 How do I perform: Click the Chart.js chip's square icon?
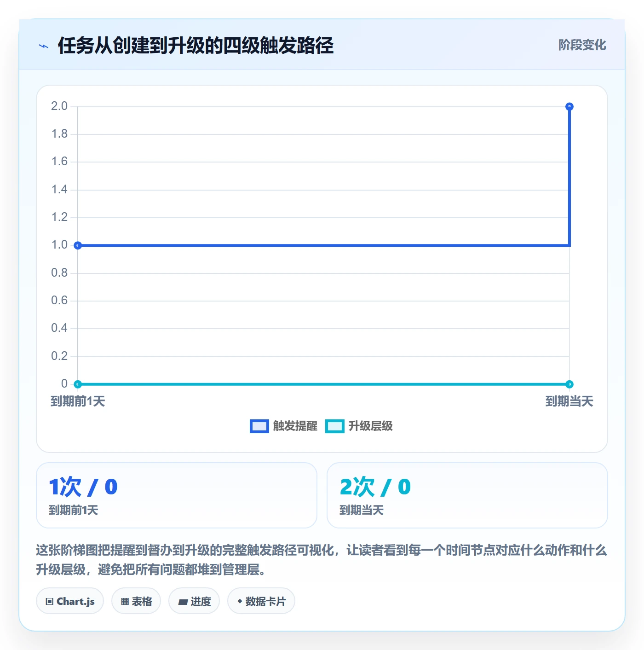click(x=50, y=601)
